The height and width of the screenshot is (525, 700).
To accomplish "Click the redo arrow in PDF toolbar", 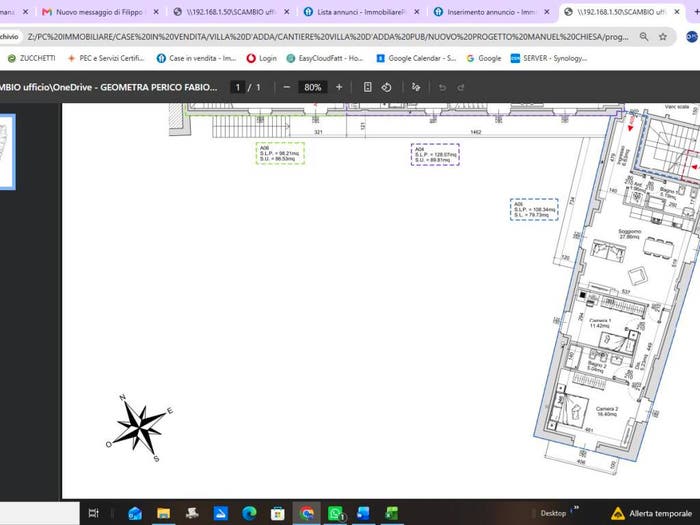I will coord(461,88).
